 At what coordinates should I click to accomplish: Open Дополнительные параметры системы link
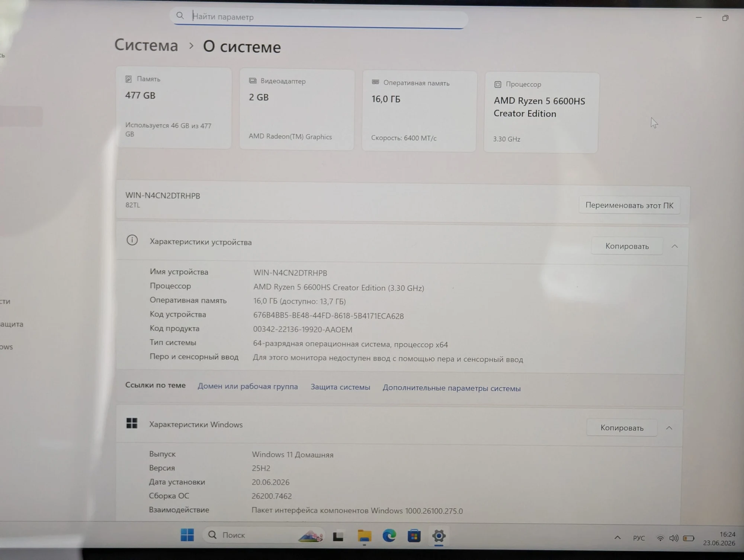pyautogui.click(x=452, y=388)
